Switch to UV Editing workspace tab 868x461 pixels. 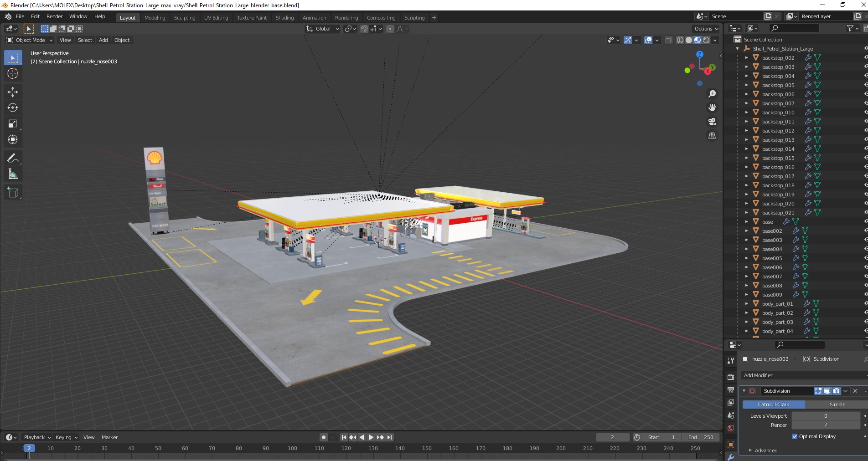[x=216, y=18]
